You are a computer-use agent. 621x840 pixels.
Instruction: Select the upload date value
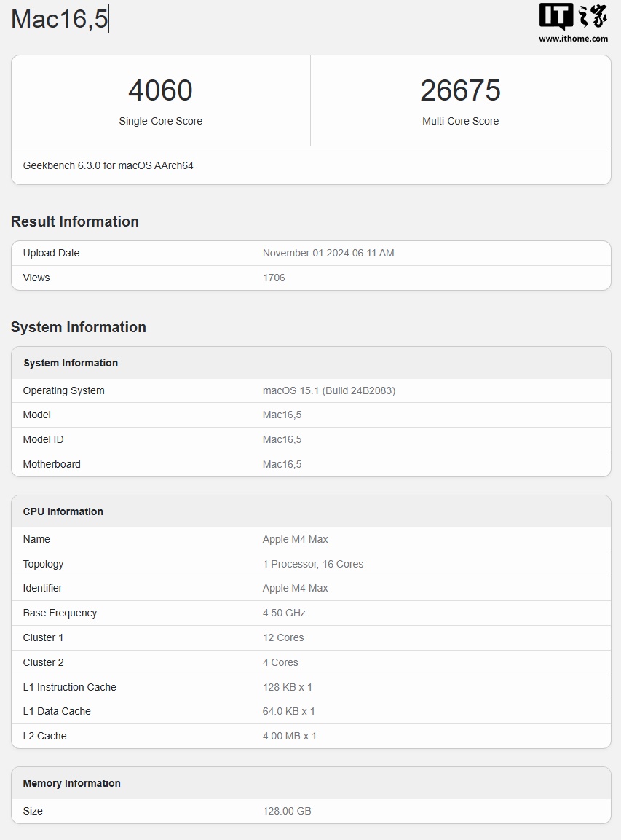[328, 253]
